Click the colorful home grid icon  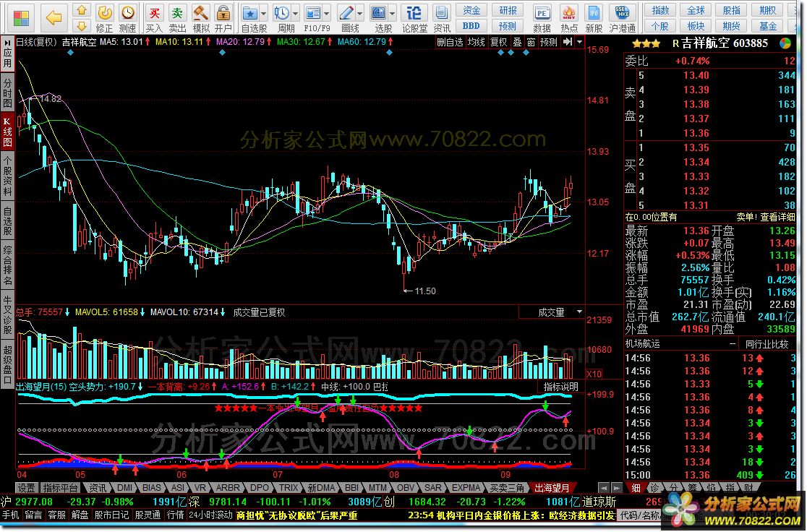(21, 18)
